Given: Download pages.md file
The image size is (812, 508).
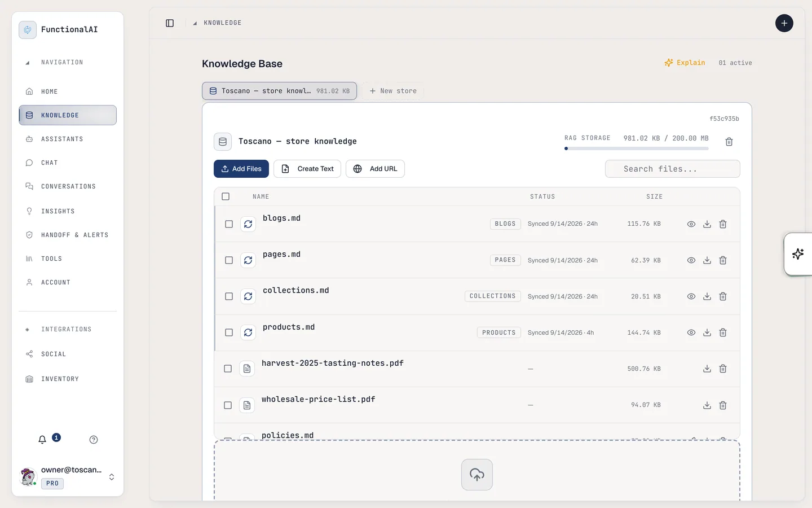Looking at the screenshot, I should [x=707, y=260].
